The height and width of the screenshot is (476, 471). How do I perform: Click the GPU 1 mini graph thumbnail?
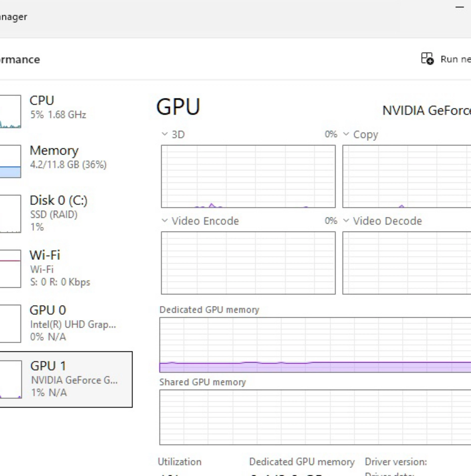(x=11, y=379)
